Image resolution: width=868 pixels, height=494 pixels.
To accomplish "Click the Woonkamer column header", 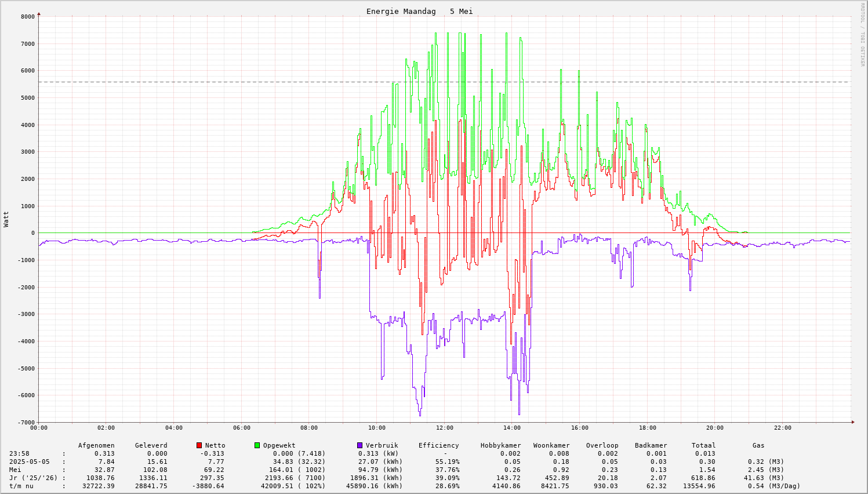I will (x=551, y=445).
